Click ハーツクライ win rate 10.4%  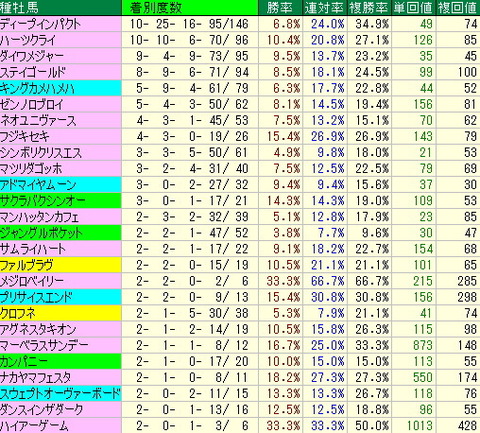[x=284, y=40]
